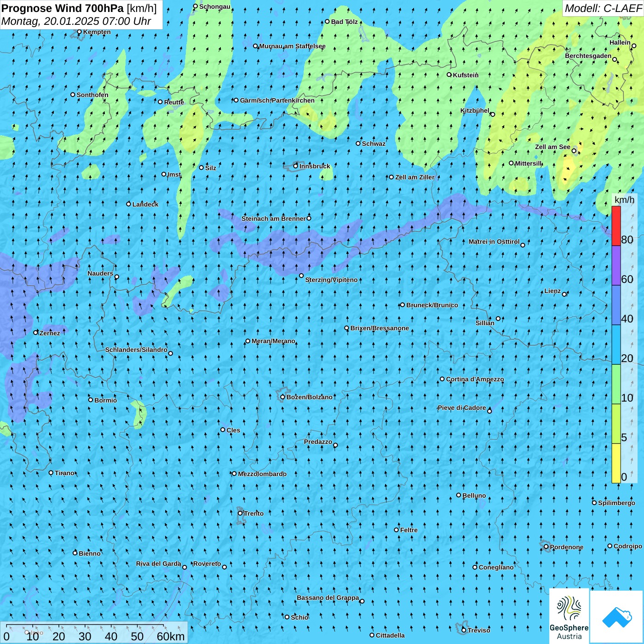
Task: Click the Garmisch-Partenkirchen label
Action: pyautogui.click(x=277, y=100)
